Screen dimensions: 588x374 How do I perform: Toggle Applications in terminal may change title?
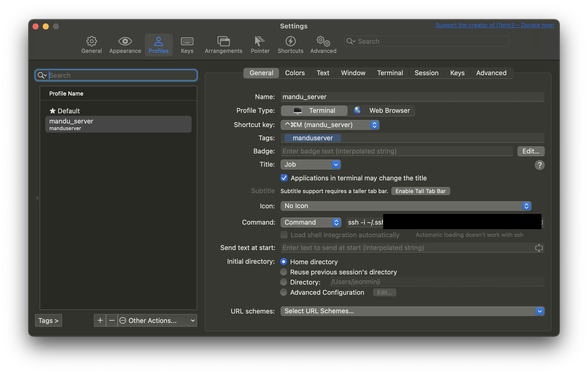point(284,178)
